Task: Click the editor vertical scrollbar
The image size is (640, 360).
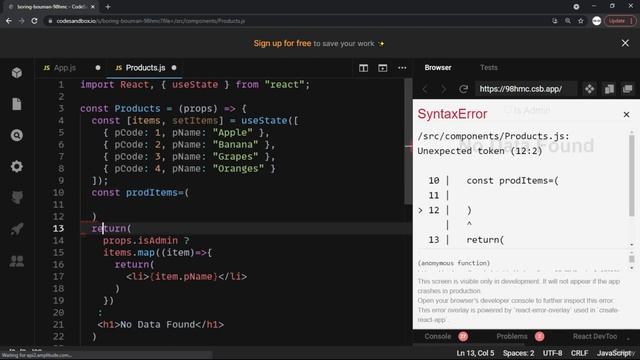Action: (x=408, y=141)
